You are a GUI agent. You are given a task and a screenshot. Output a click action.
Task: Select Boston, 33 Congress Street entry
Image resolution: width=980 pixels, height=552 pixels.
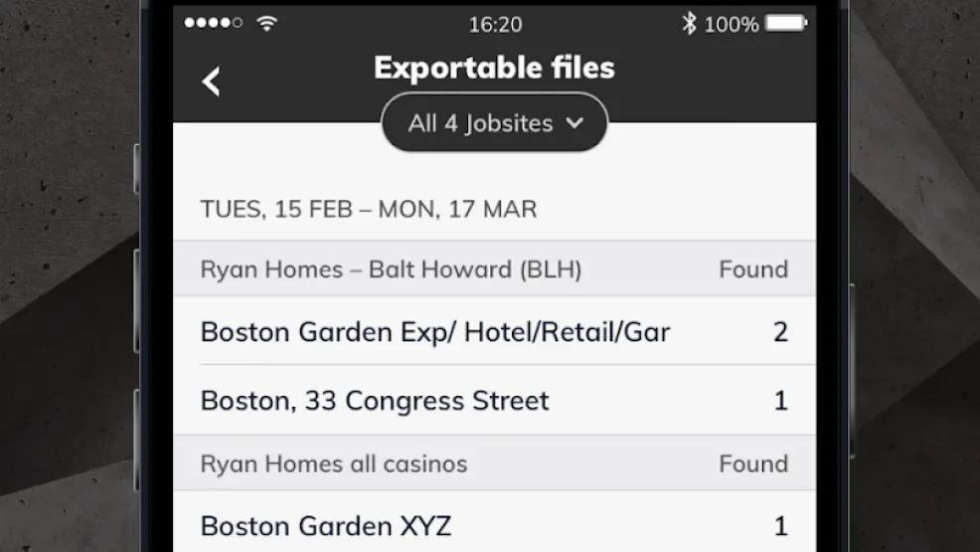pos(494,400)
